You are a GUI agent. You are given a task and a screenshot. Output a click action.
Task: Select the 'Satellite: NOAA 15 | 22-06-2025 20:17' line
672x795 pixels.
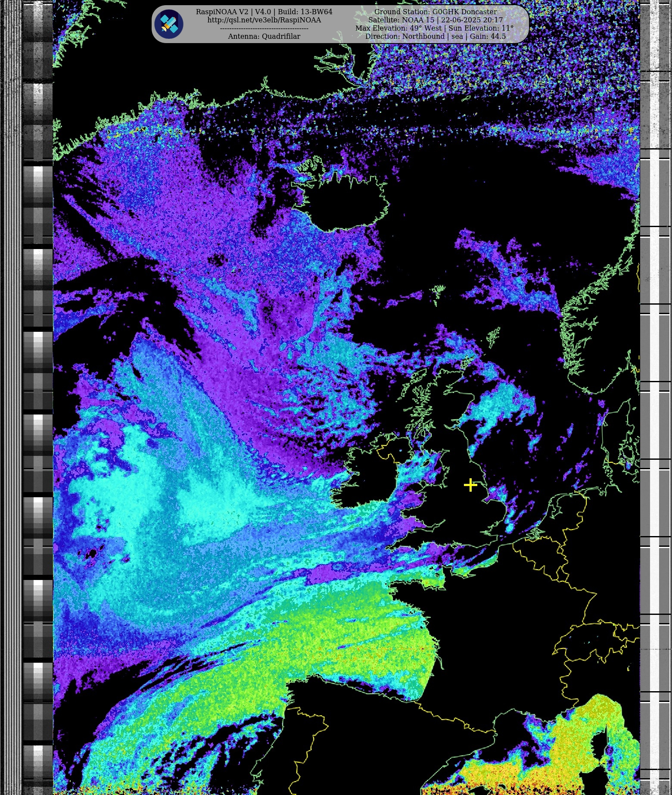pos(436,20)
